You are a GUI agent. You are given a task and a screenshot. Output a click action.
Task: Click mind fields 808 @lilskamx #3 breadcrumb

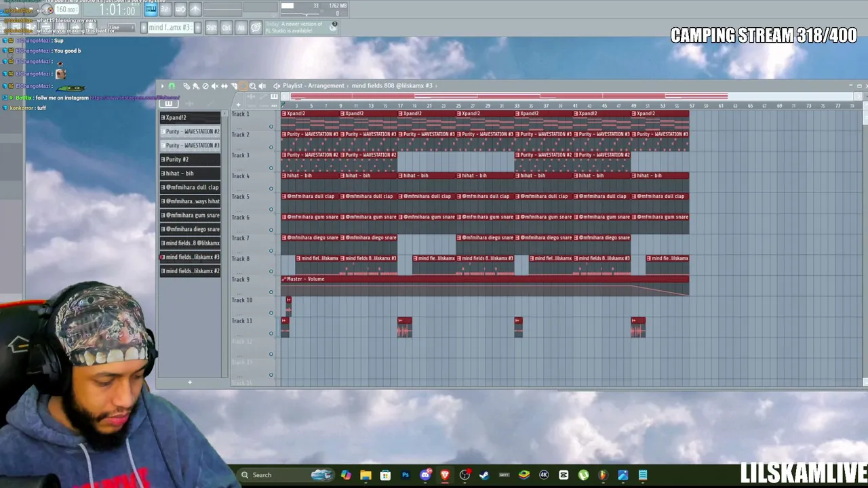click(392, 86)
